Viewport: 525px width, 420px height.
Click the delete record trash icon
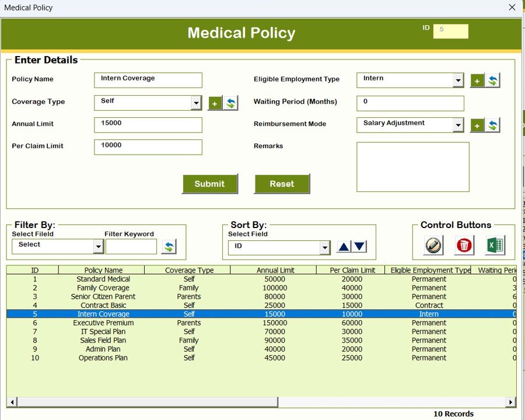coord(464,246)
